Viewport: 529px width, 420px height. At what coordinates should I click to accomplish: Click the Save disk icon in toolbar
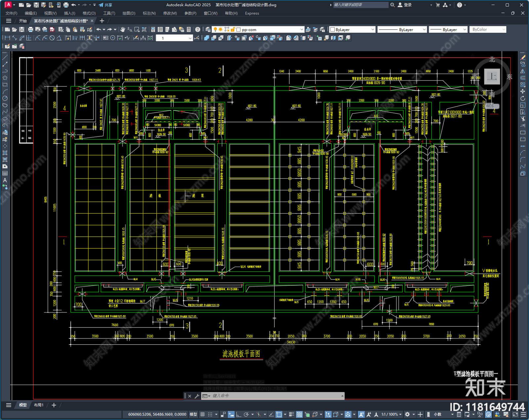[x=21, y=29]
